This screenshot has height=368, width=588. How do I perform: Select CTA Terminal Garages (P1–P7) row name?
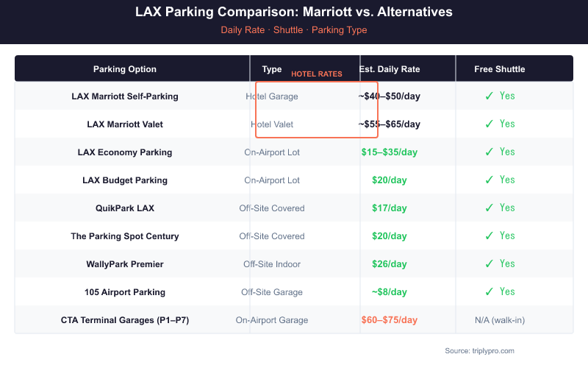(125, 320)
